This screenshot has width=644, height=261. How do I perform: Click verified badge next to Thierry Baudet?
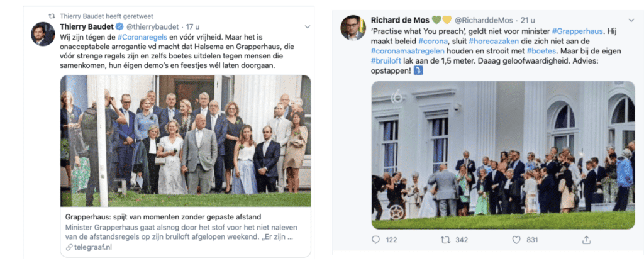pyautogui.click(x=119, y=27)
